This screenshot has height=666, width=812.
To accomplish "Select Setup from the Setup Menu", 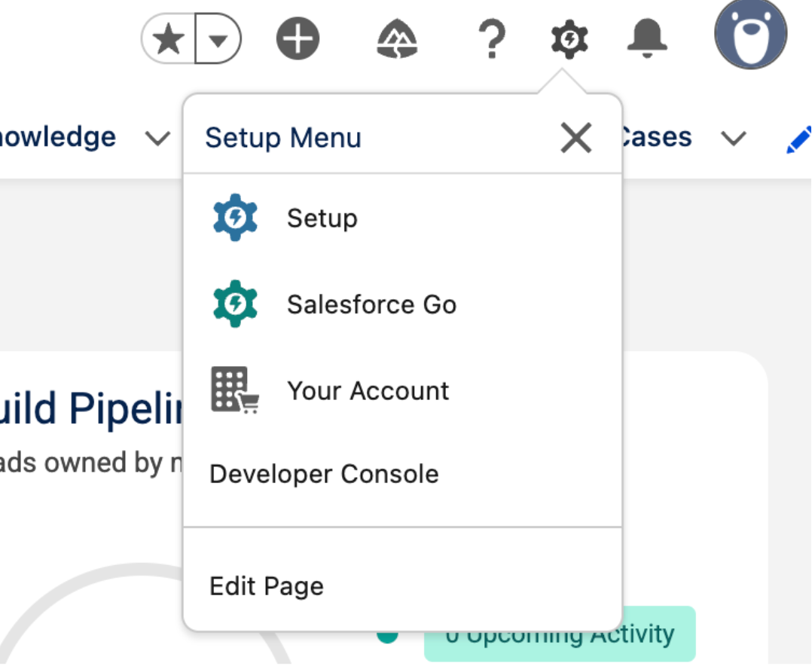I will click(322, 218).
